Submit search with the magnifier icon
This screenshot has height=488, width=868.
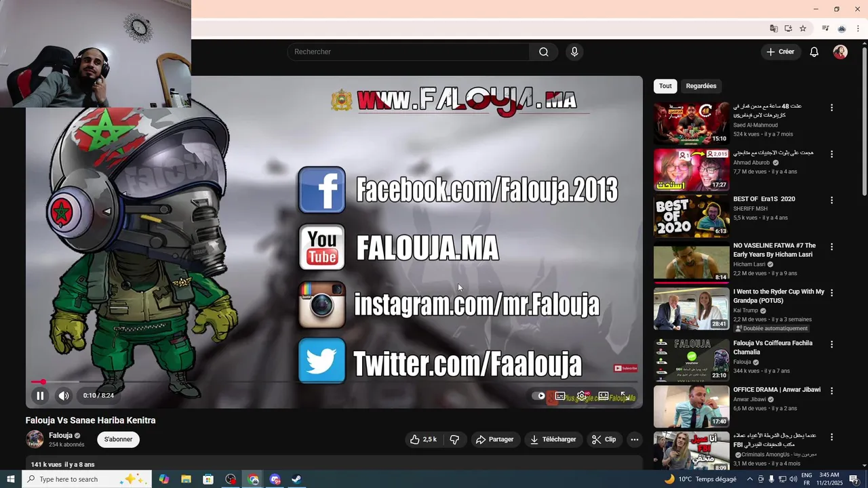coord(544,52)
